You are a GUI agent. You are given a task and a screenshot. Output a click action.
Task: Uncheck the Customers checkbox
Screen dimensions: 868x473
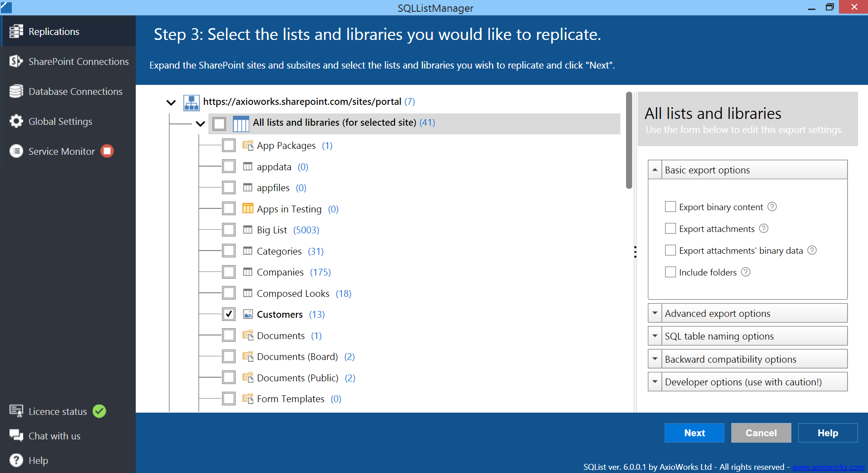point(229,314)
